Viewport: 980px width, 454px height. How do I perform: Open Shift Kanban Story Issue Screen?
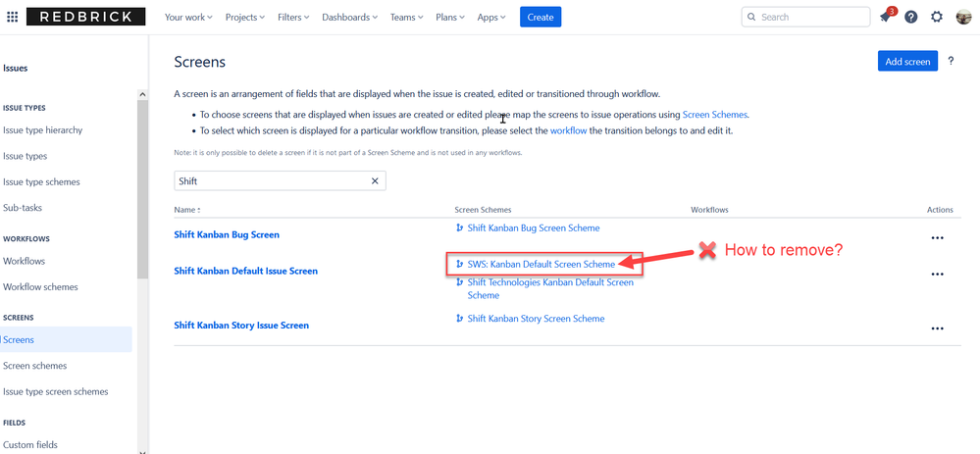click(241, 326)
